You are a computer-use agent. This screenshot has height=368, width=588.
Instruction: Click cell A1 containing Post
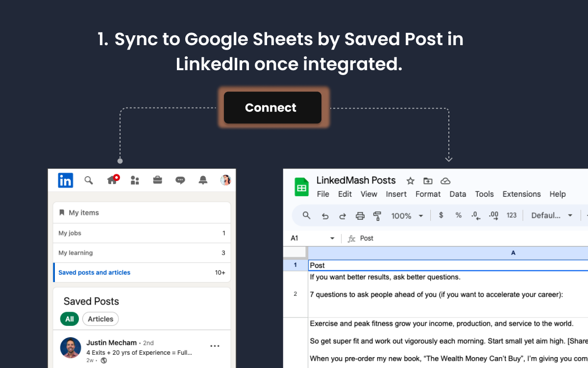(448, 265)
